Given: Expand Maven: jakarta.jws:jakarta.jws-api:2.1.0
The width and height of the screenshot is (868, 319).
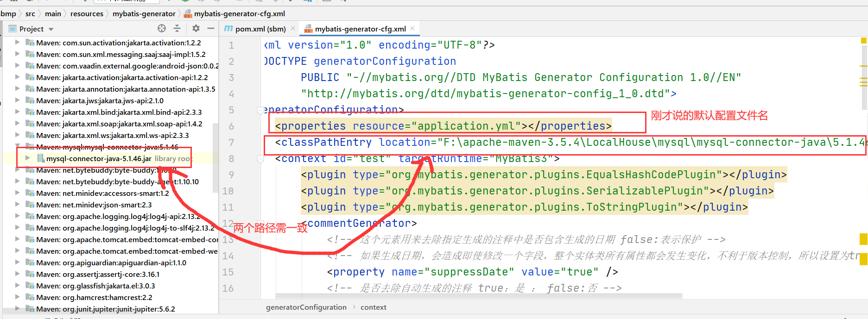Looking at the screenshot, I should [x=17, y=100].
